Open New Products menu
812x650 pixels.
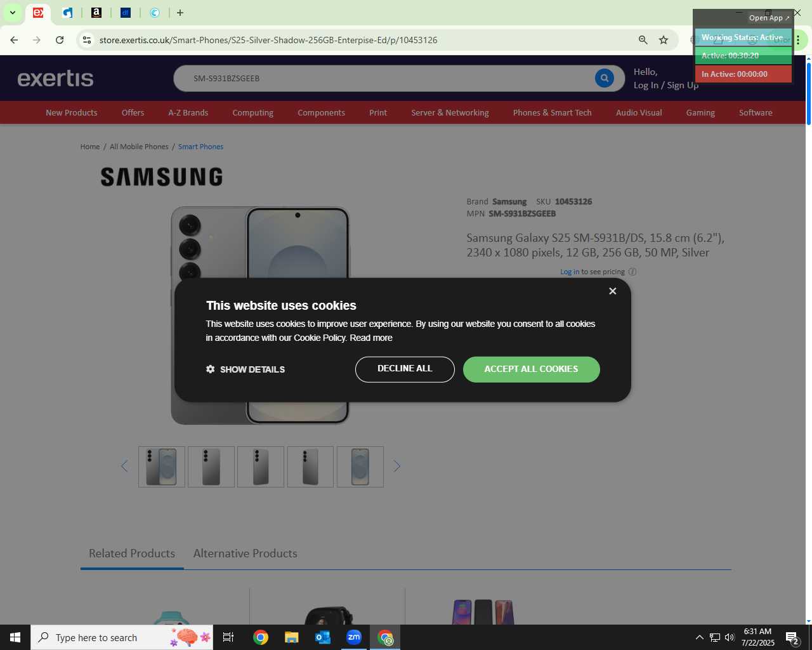tap(72, 112)
